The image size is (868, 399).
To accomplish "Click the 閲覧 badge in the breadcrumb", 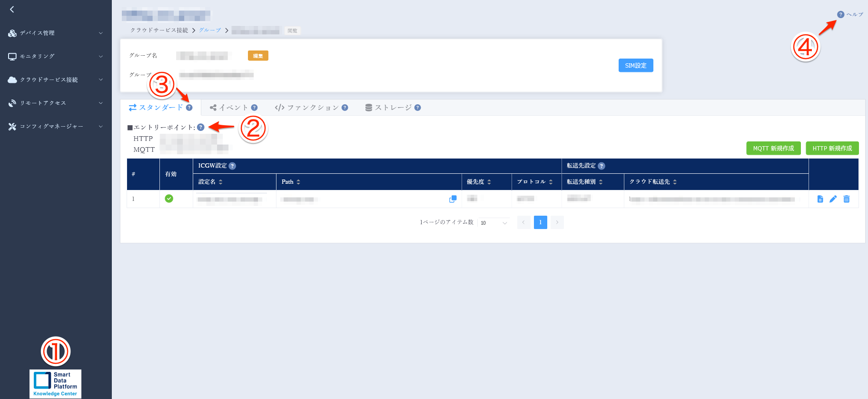I will click(292, 30).
